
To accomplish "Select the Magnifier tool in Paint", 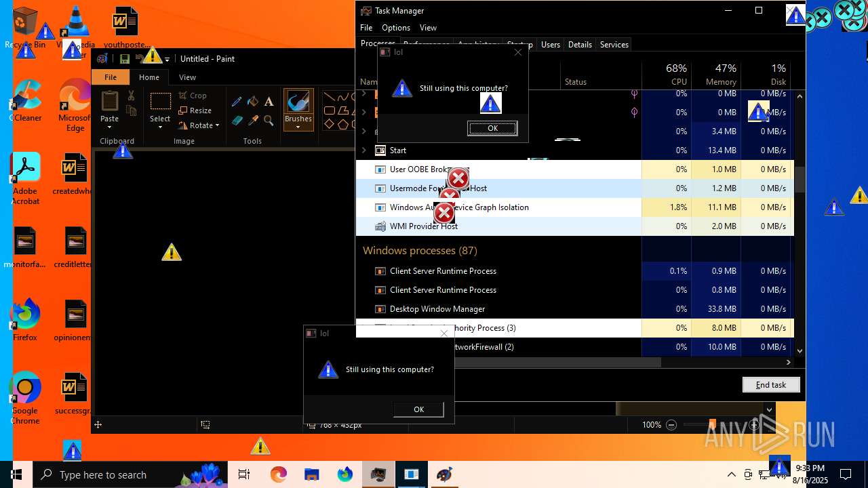I will click(269, 121).
